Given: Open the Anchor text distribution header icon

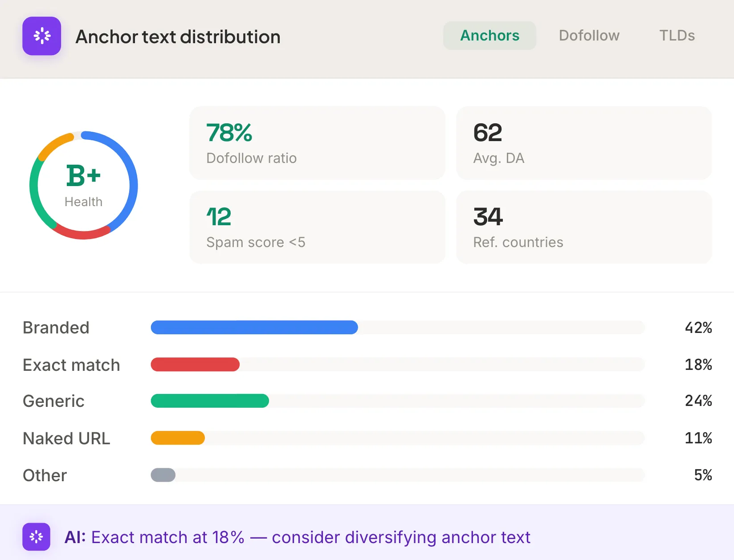Looking at the screenshot, I should point(41,36).
